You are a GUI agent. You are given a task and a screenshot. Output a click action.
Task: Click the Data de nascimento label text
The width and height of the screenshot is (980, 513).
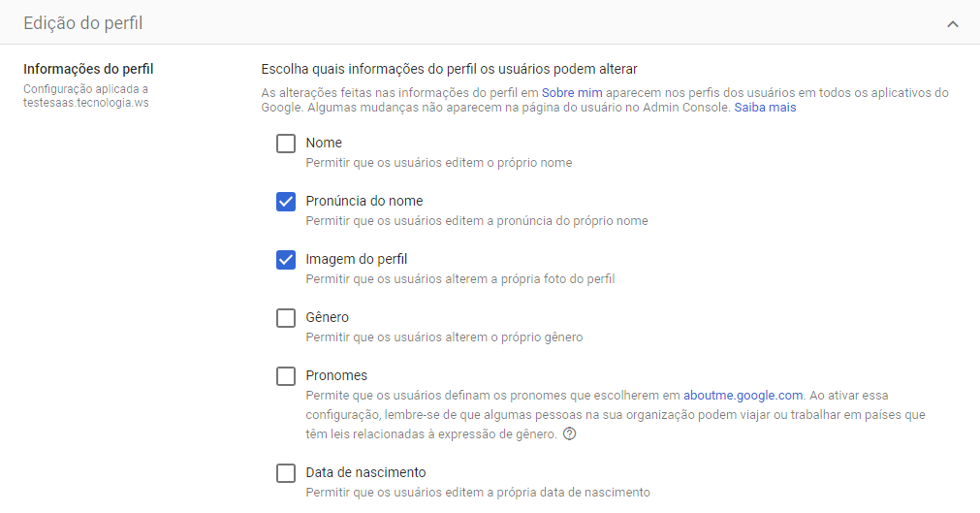pyautogui.click(x=365, y=472)
